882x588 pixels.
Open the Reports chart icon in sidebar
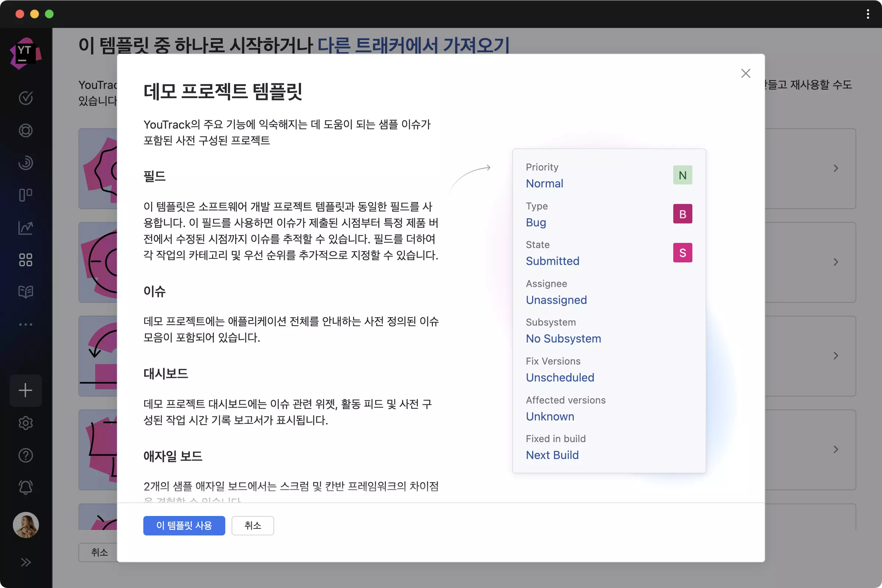tap(25, 227)
